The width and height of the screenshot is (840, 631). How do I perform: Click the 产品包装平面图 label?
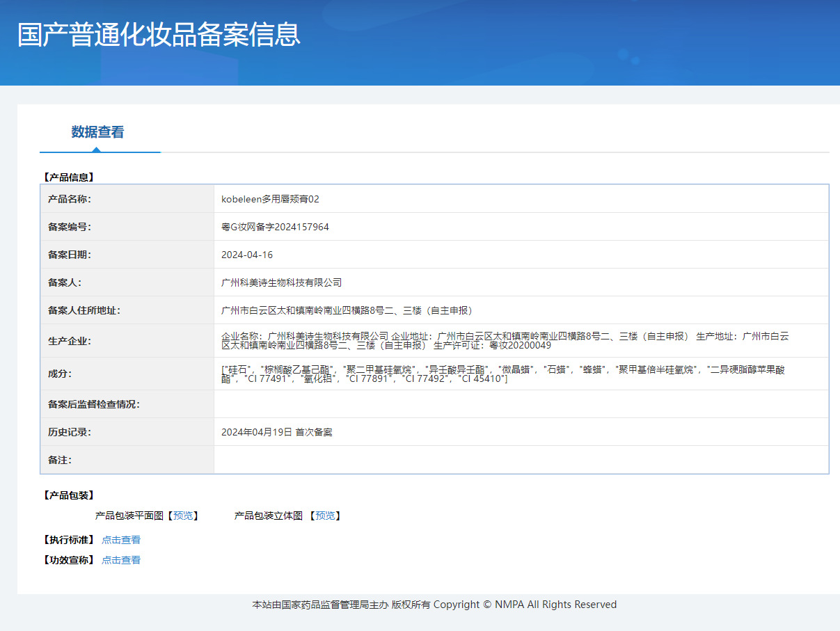tap(129, 516)
